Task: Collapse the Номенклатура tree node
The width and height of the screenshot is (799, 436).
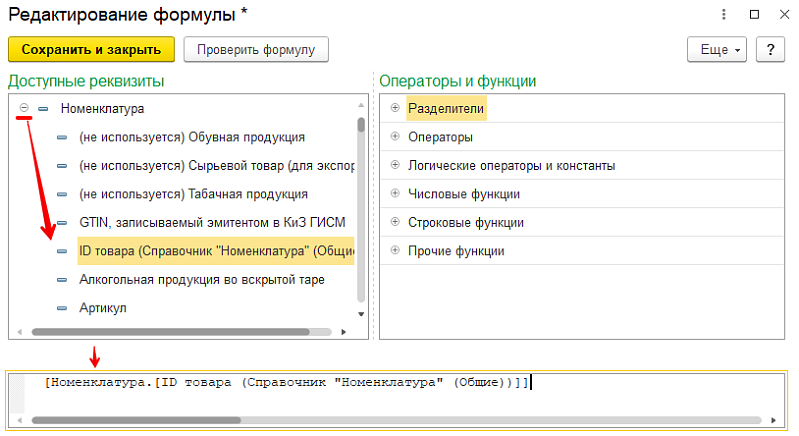Action: [24, 107]
